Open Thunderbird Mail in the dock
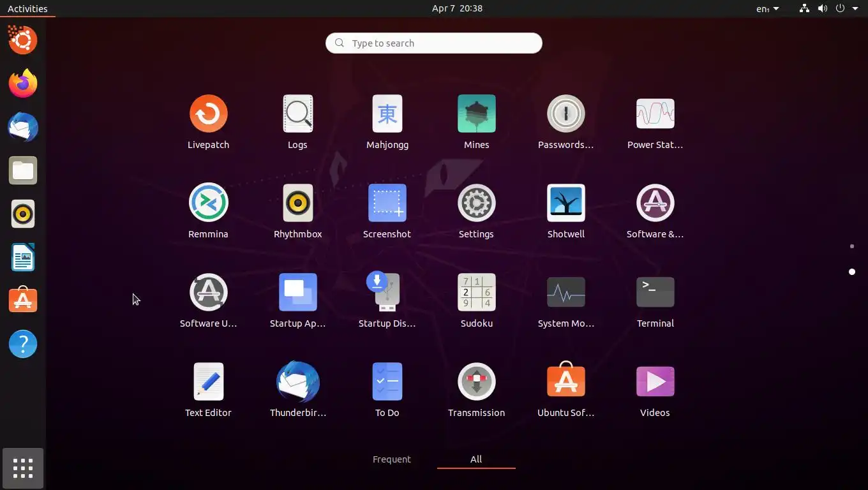 coord(23,127)
